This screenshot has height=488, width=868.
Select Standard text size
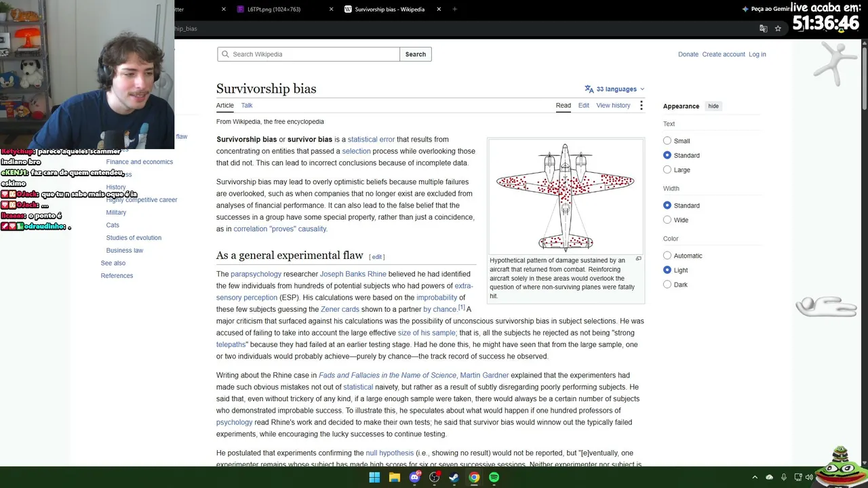pyautogui.click(x=667, y=155)
